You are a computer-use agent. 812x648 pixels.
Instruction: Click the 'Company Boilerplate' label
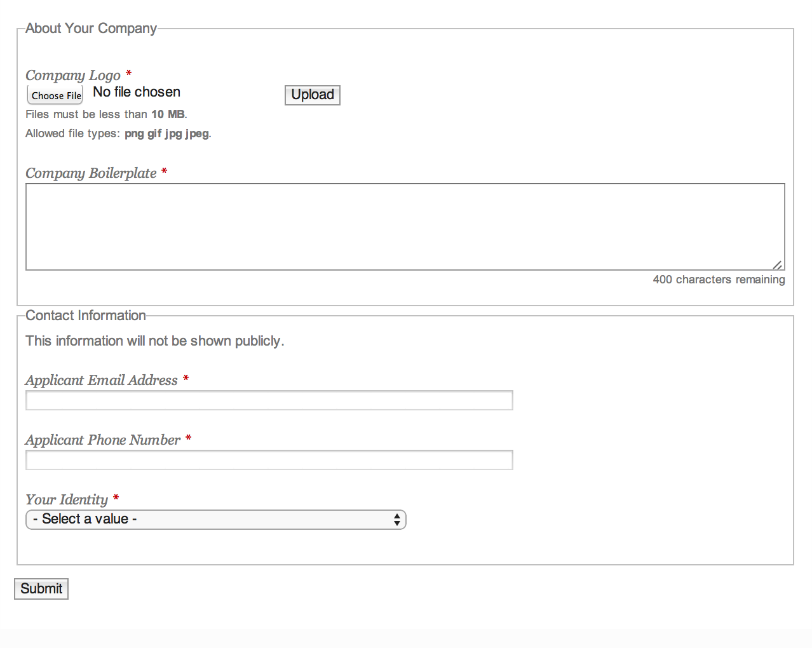click(x=91, y=173)
